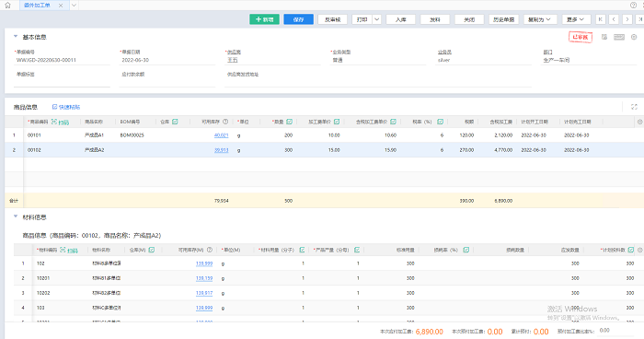Open the product table column settings gear
The width and height of the screenshot is (644, 339).
639,122
